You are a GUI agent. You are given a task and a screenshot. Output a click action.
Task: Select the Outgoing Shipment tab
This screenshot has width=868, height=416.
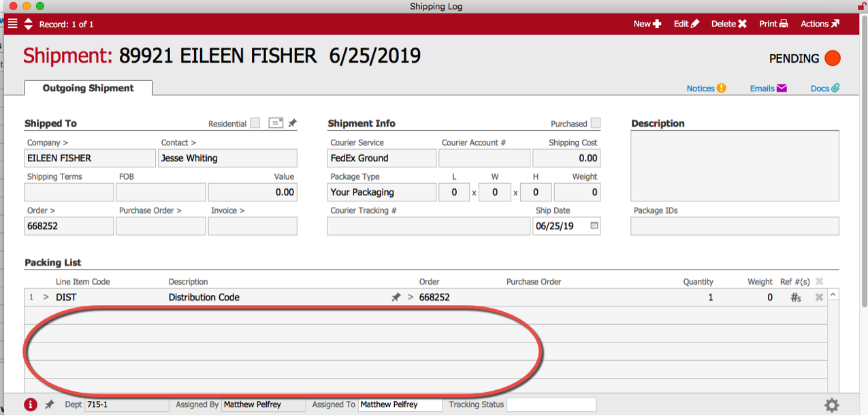tap(88, 88)
